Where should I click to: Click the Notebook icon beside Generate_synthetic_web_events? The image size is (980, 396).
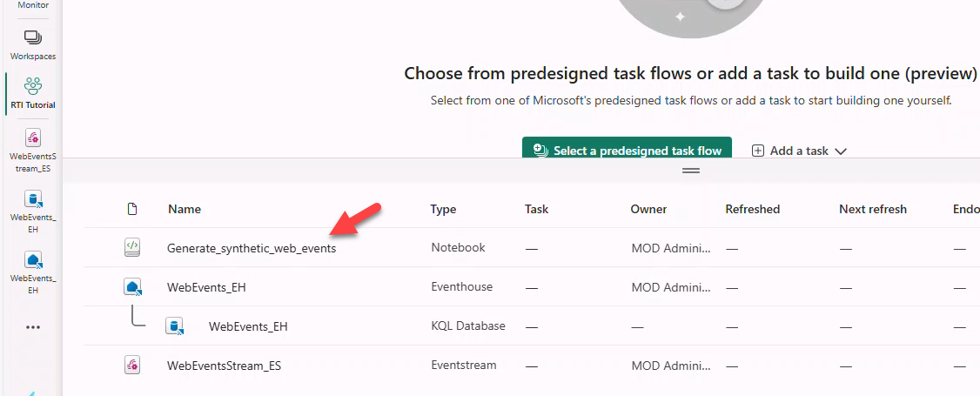coord(131,248)
